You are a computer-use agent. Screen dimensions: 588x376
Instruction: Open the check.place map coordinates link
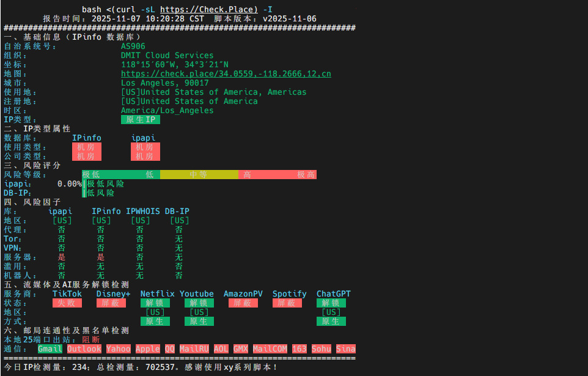pyautogui.click(x=226, y=74)
